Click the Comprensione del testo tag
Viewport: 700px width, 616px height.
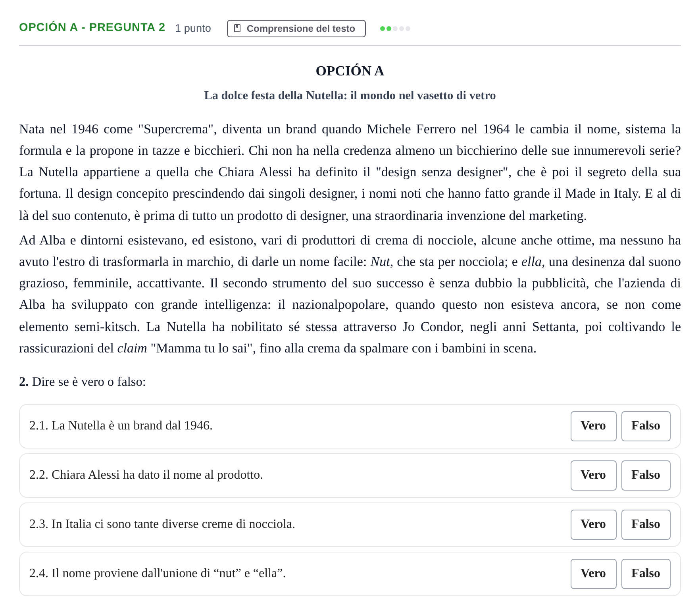point(296,29)
